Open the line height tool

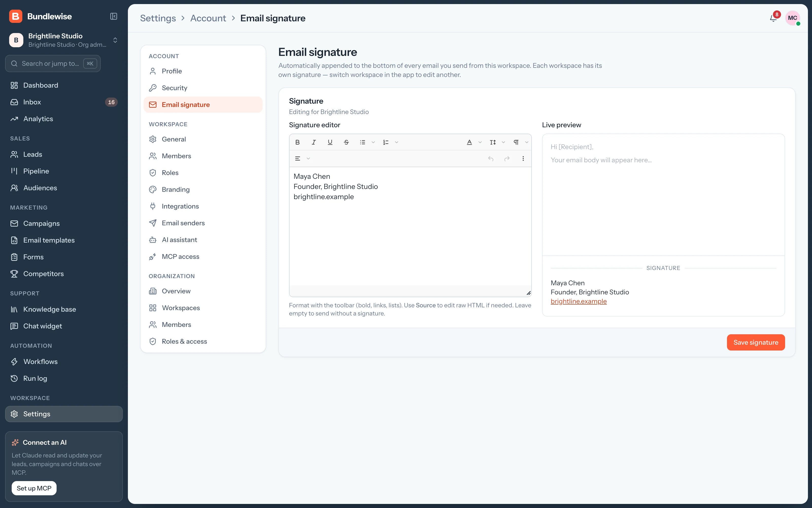[x=493, y=142]
